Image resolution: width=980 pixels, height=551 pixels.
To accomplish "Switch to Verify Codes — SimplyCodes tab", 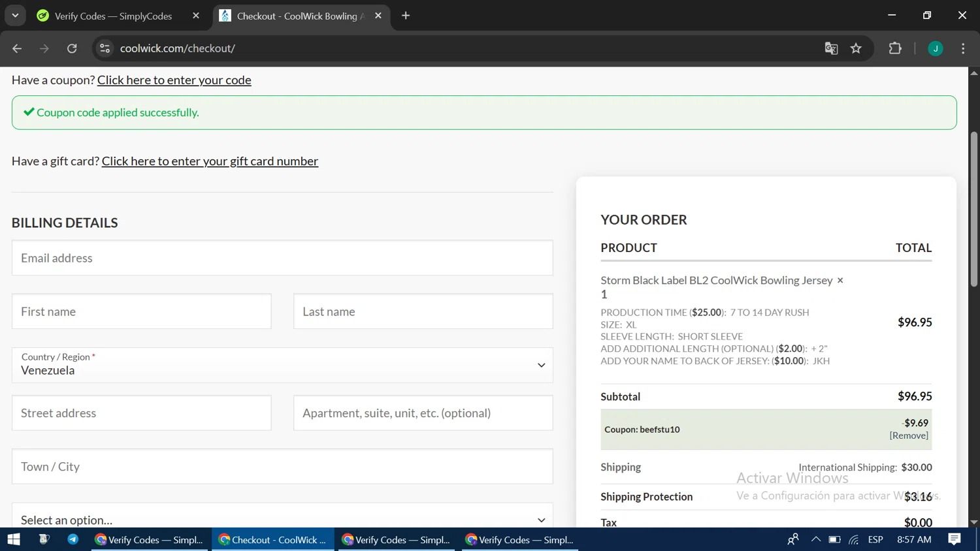I will pos(113,16).
